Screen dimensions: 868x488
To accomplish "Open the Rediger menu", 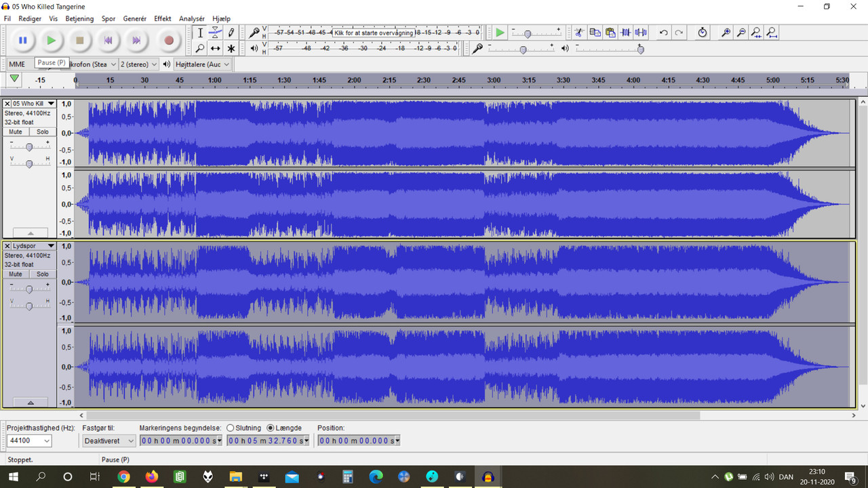I will tap(30, 19).
